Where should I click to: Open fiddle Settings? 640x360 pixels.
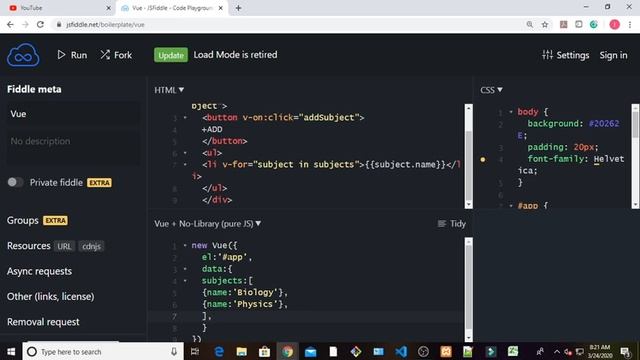(x=566, y=55)
